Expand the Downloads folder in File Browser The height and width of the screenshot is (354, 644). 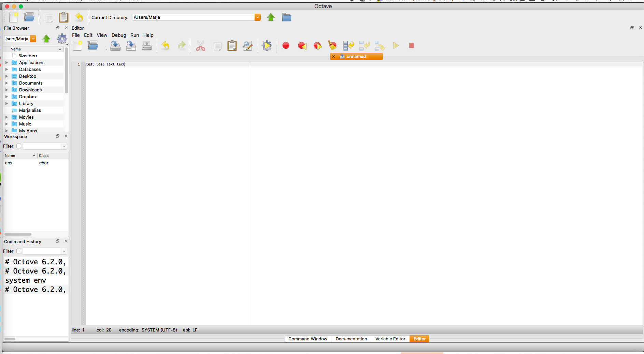pos(7,90)
